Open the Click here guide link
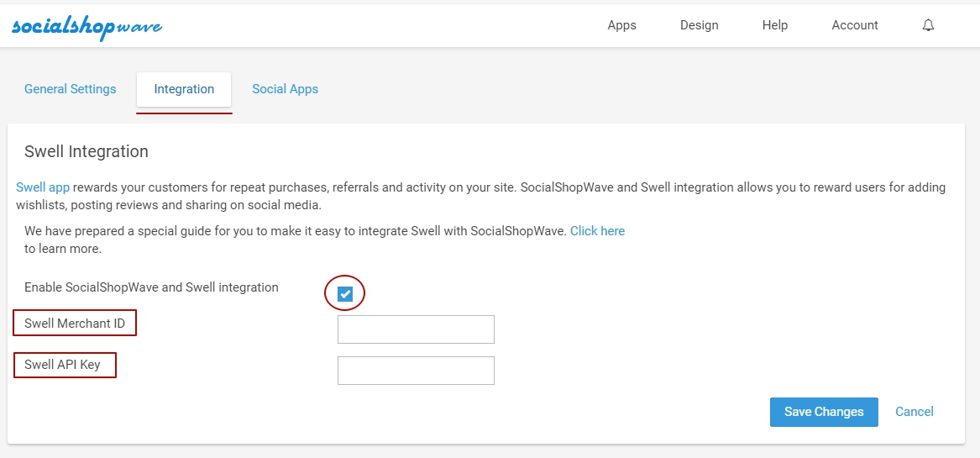 tap(598, 231)
